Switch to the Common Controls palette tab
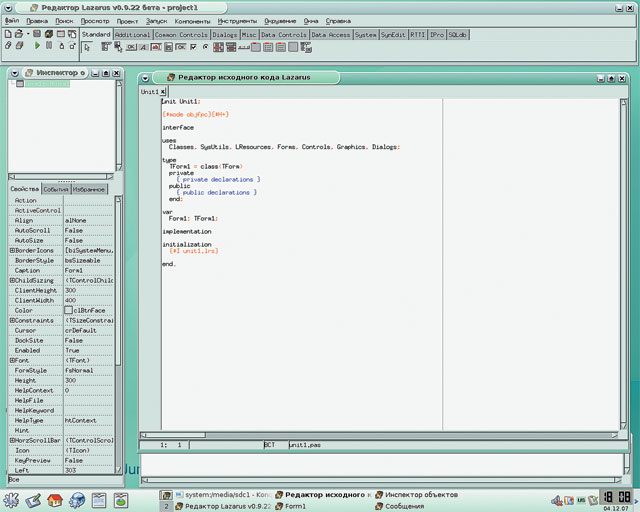The width and height of the screenshot is (640, 512). 182,35
